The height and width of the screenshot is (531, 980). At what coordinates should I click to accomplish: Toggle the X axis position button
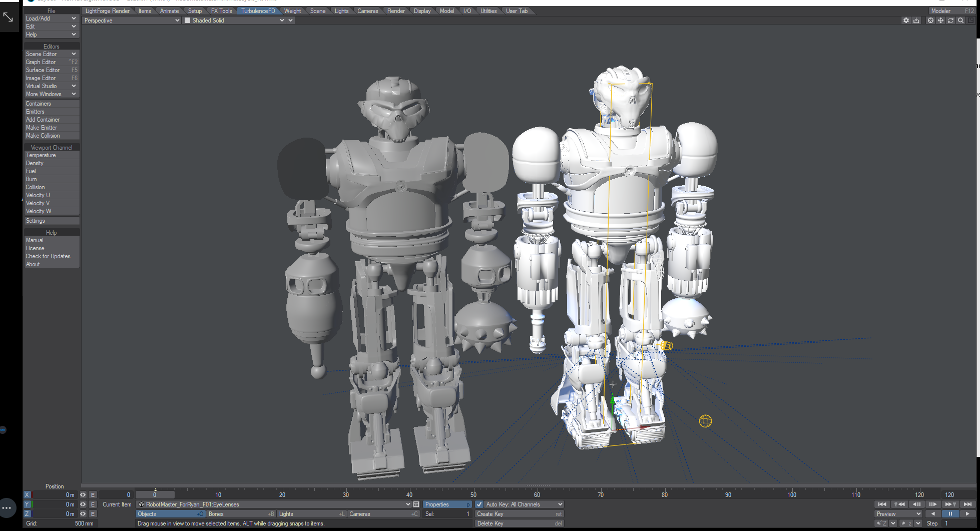click(x=27, y=495)
